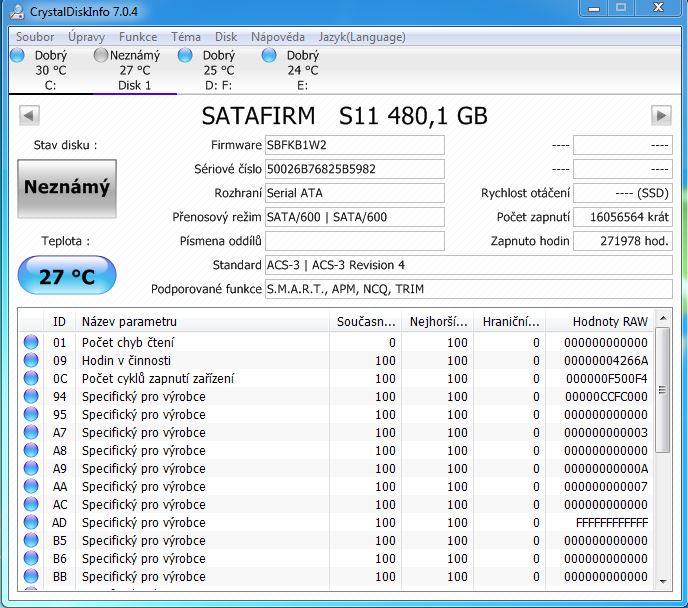
Task: Click status orb for attribute AD
Action: [31, 522]
